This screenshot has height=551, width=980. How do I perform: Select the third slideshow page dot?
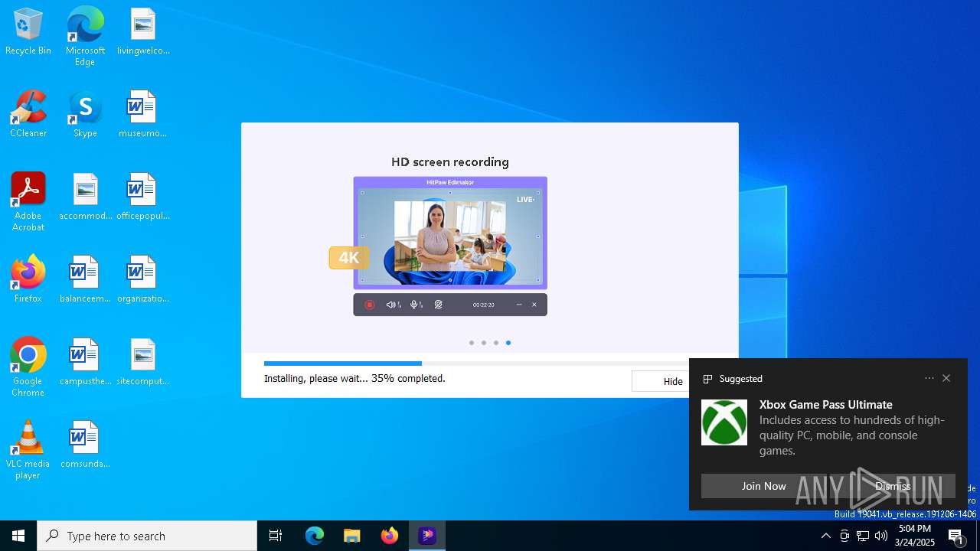[x=496, y=343]
